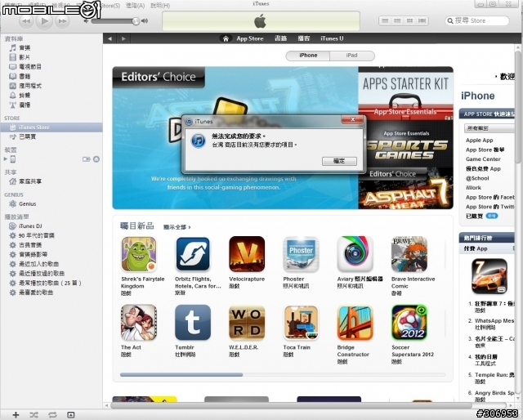Open Shrek's Fairytale Kingdom app icon
523x420 pixels.
(139, 254)
